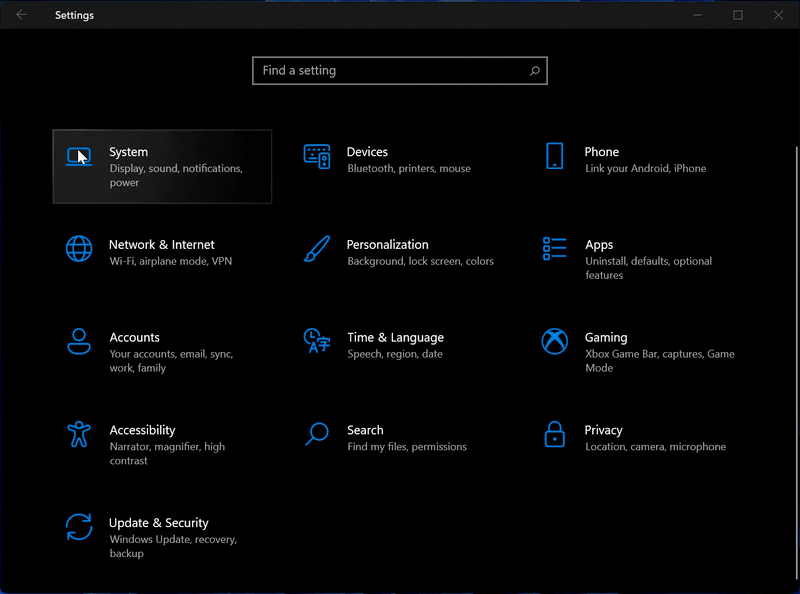Open Update & Security title
800x594 pixels.
click(159, 524)
